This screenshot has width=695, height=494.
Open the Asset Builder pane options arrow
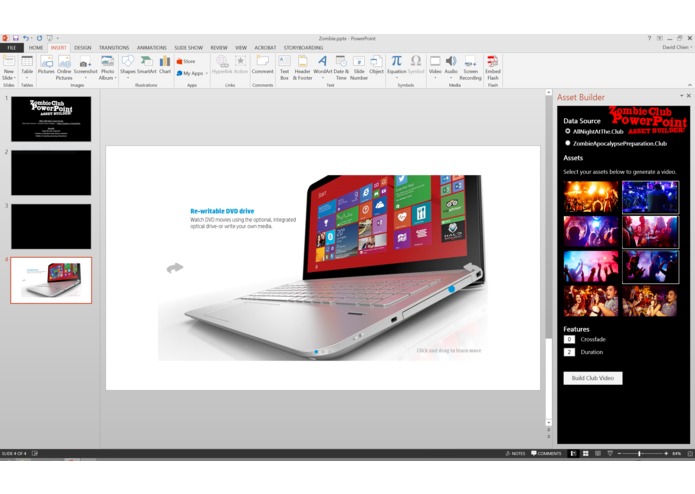coord(681,96)
